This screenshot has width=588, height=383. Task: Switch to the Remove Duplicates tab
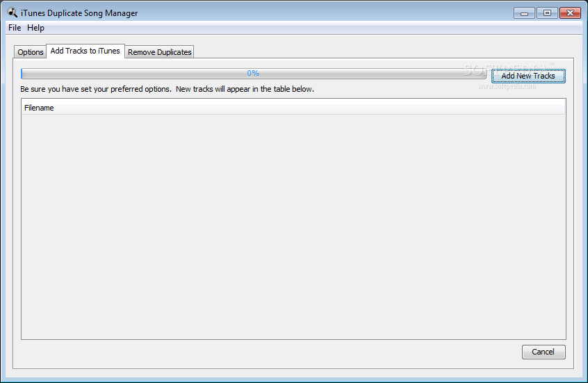click(x=160, y=52)
